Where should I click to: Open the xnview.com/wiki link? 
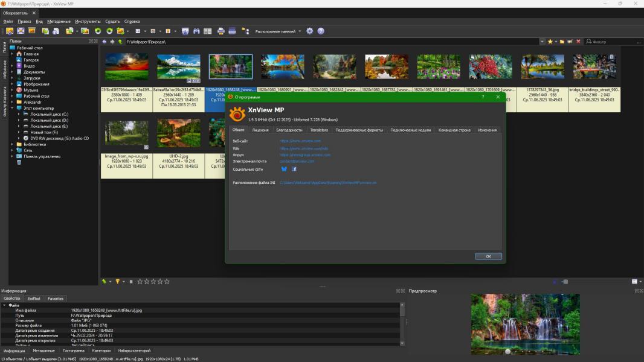pyautogui.click(x=303, y=148)
